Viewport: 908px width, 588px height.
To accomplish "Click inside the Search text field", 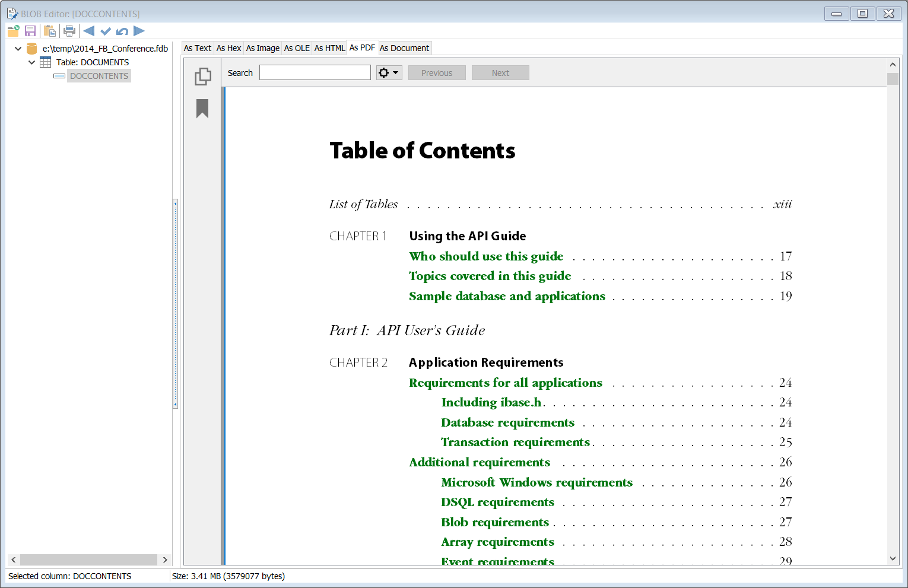I will tap(315, 73).
